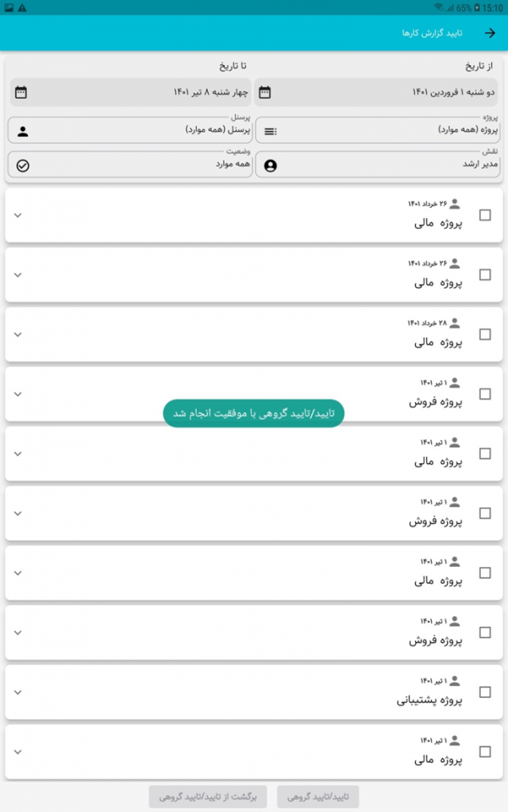This screenshot has width=508, height=812.
Task: Click the checkmark icon in وضعیت field
Action: pos(23,166)
